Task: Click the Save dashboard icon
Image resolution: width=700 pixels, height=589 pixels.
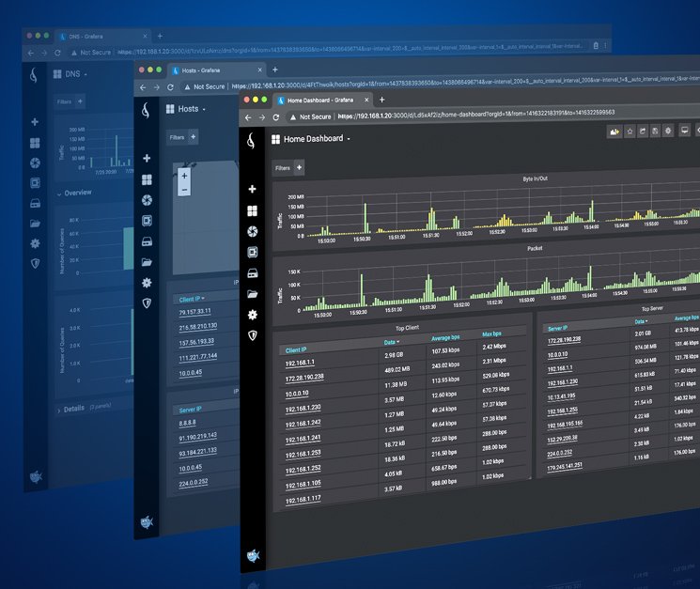Action: [655, 132]
